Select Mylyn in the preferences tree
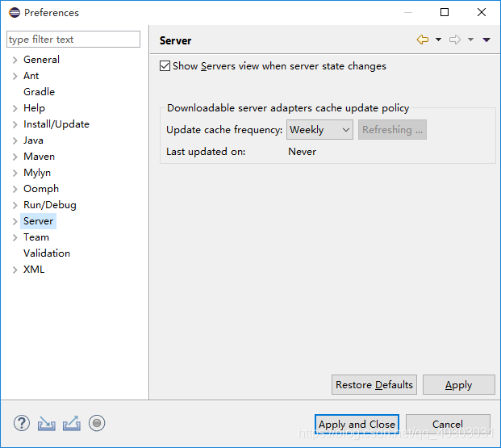This screenshot has height=448, width=501. [37, 173]
